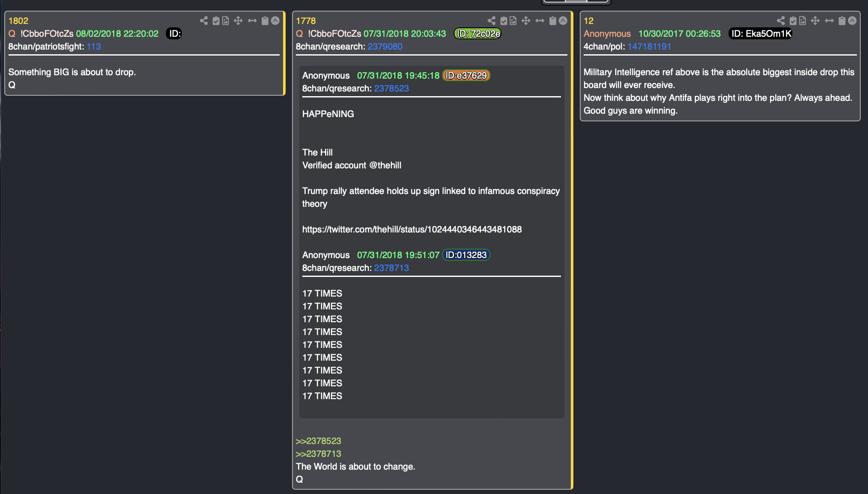Screen dimensions: 868x494
Task: Open 4chan/pol post link 147181191
Action: 649,46
